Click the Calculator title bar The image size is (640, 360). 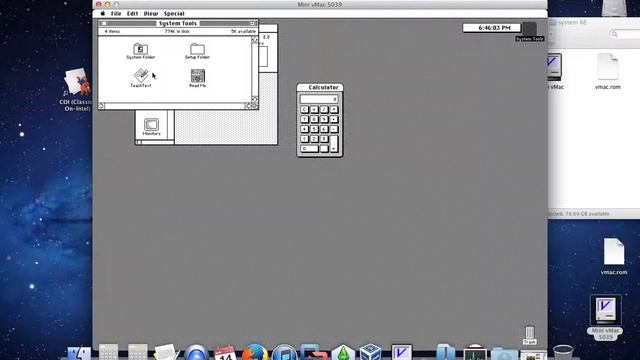pos(320,87)
